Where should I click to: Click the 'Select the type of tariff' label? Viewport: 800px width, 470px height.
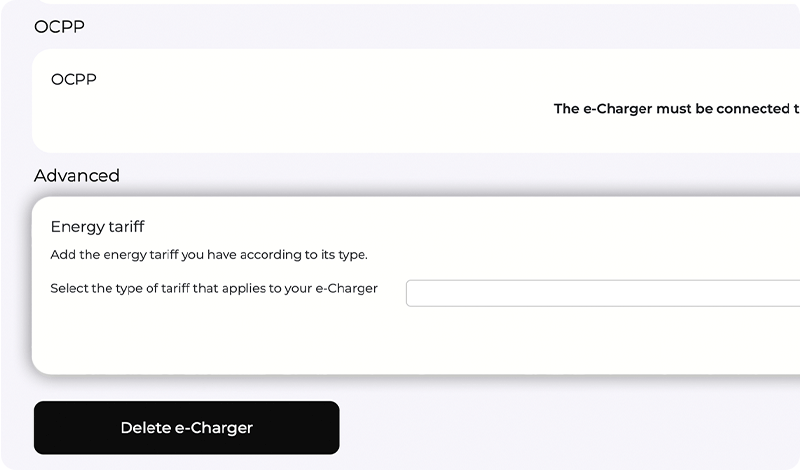point(214,289)
